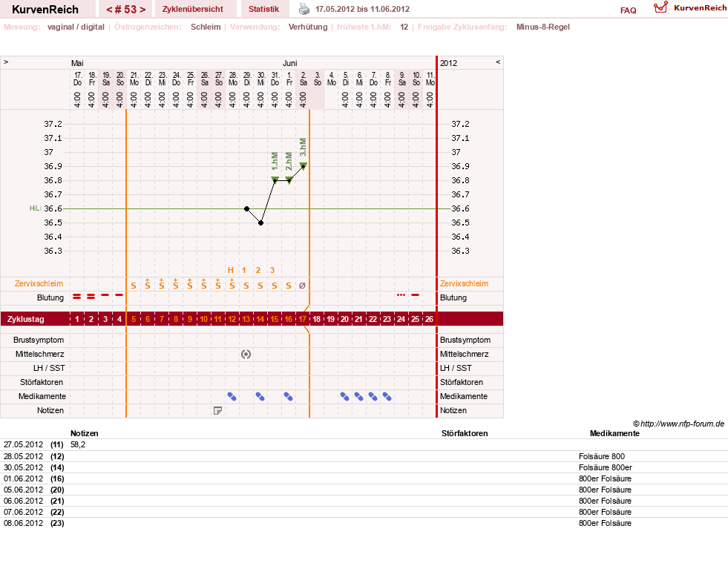Click medication pill icon on cycle day 23
This screenshot has height=566, width=728.
click(x=387, y=397)
